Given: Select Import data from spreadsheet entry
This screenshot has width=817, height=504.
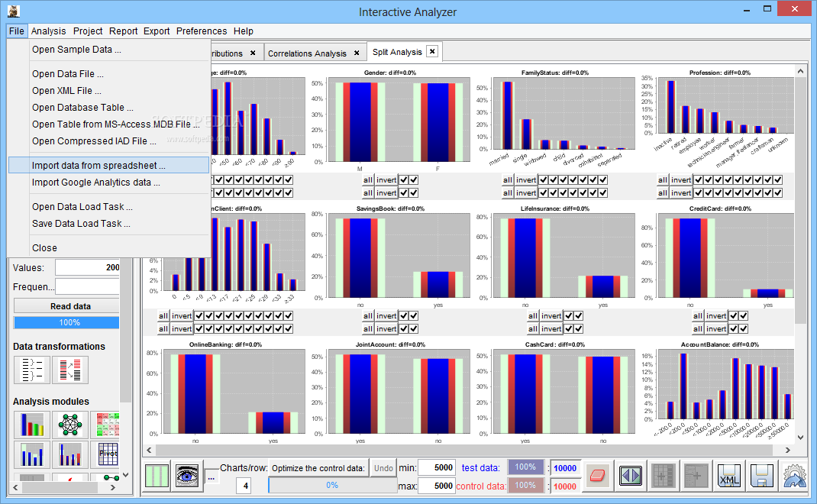Looking at the screenshot, I should tap(109, 165).
